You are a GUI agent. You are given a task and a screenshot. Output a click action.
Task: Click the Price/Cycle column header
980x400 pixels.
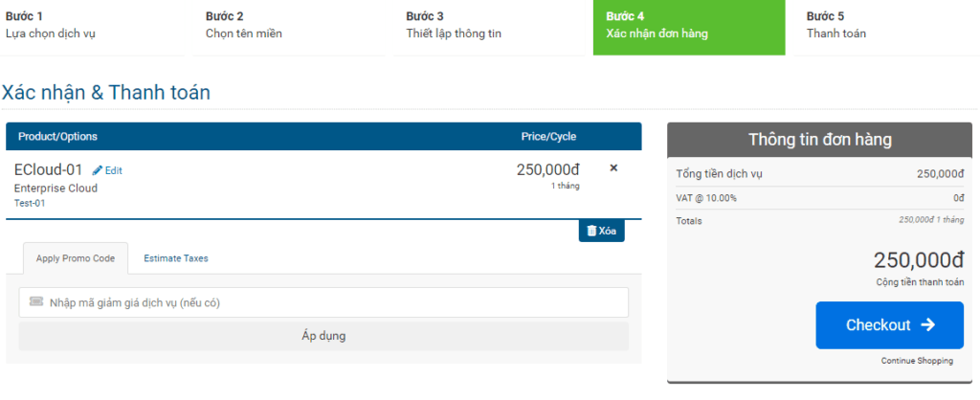click(x=548, y=136)
